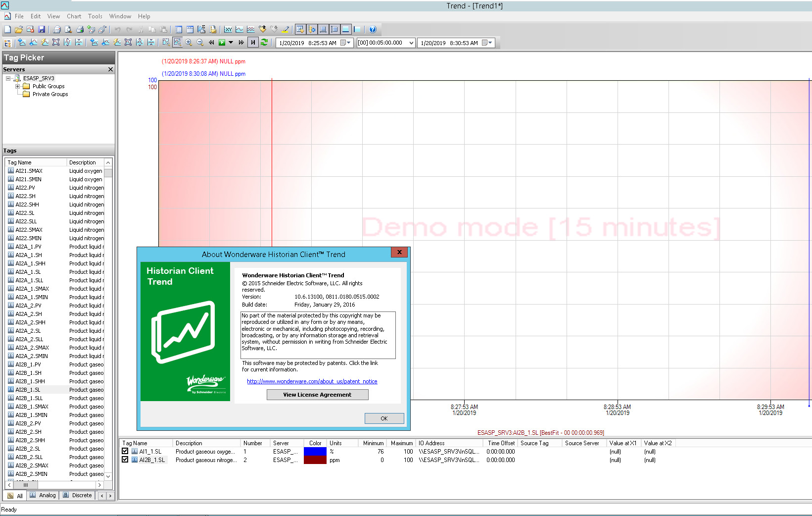This screenshot has height=516, width=812.
Task: Open help with blue question mark icon
Action: pos(373,29)
